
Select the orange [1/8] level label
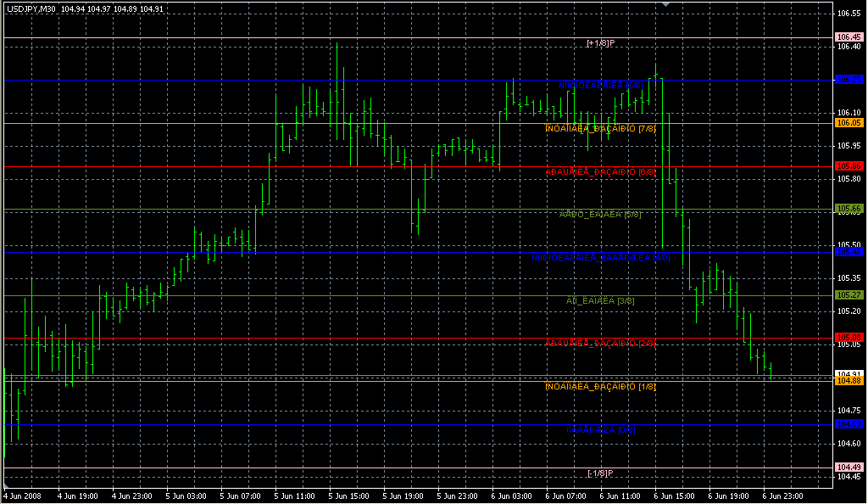(x=600, y=386)
